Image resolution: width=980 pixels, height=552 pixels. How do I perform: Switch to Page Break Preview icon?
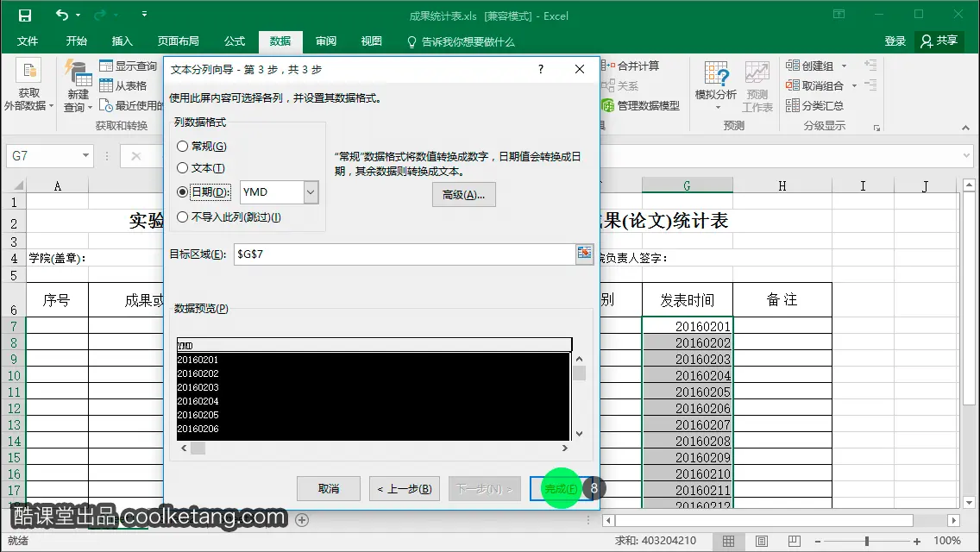(794, 542)
